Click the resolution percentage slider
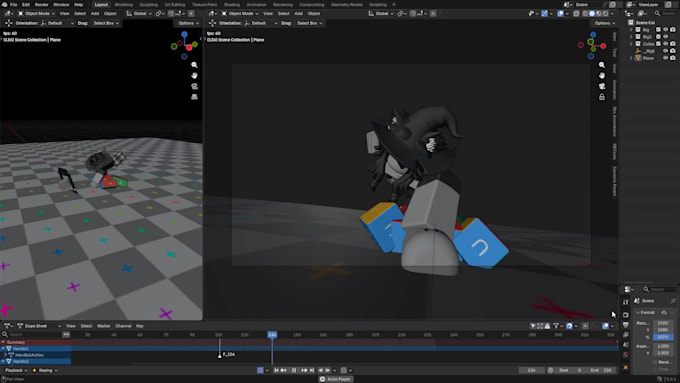The image size is (680, 383). click(x=663, y=337)
